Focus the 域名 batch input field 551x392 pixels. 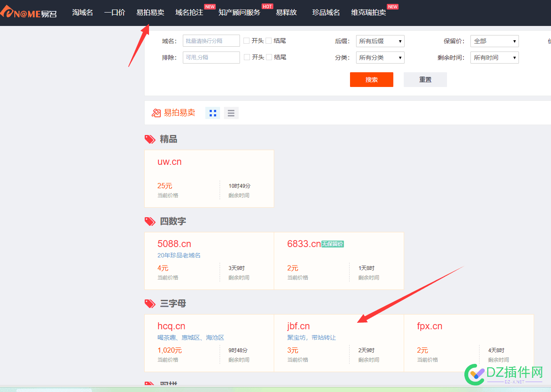(x=211, y=41)
